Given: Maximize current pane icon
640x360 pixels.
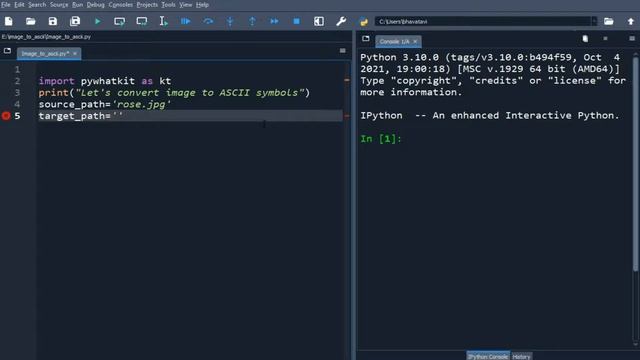Looking at the screenshot, I should point(319,21).
